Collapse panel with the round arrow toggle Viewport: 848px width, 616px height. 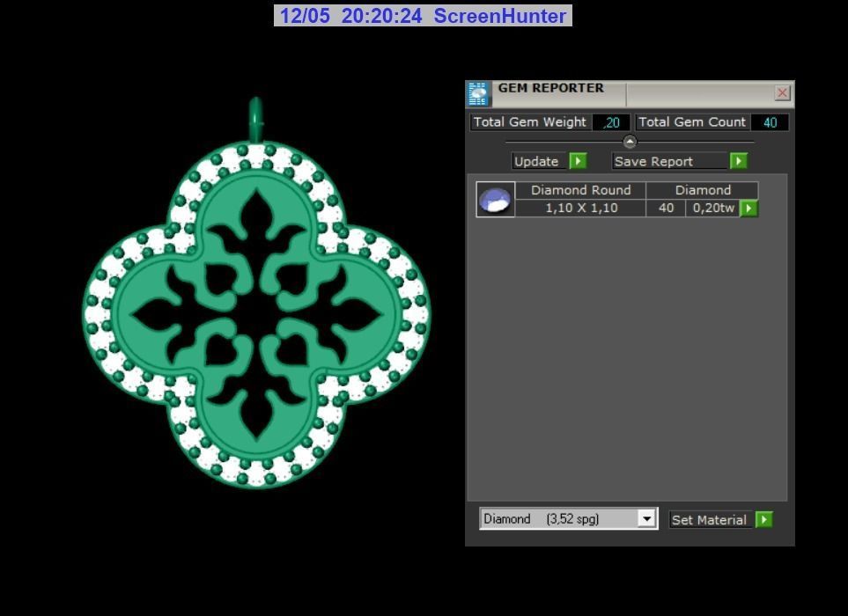(x=630, y=142)
